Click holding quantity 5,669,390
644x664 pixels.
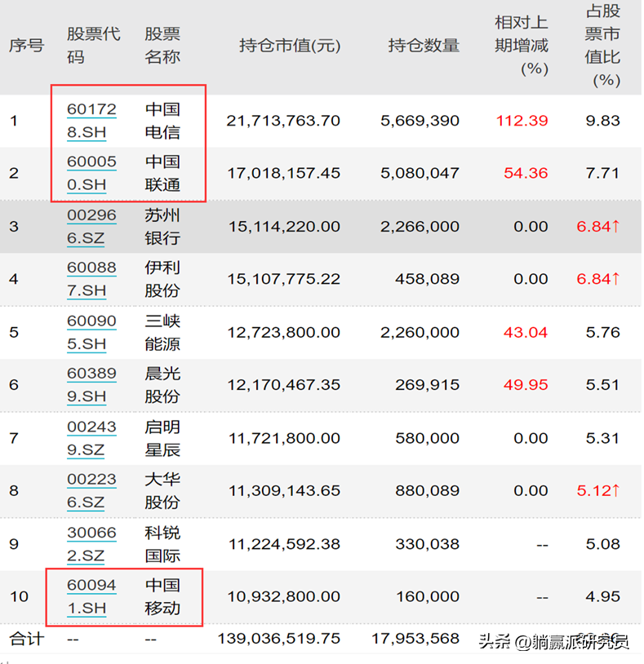click(x=420, y=121)
